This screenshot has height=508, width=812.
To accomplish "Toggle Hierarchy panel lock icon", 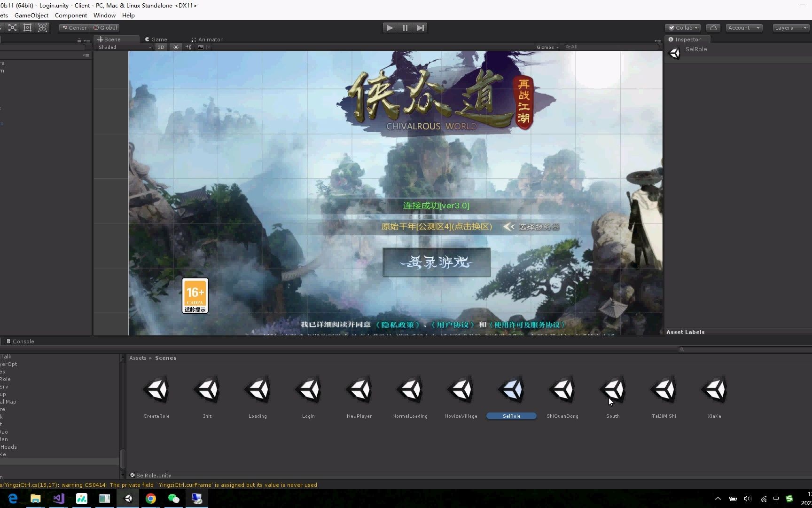I will pos(79,41).
